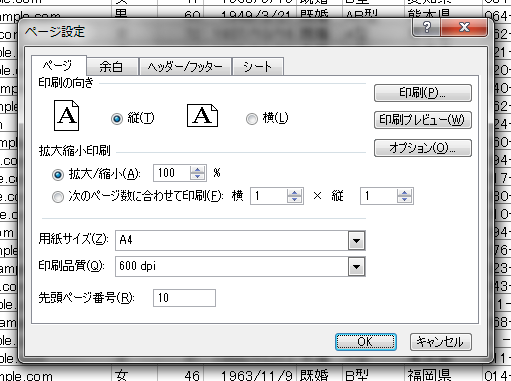Select the 横(L) landscape radio button
The width and height of the screenshot is (511, 381).
(x=252, y=119)
